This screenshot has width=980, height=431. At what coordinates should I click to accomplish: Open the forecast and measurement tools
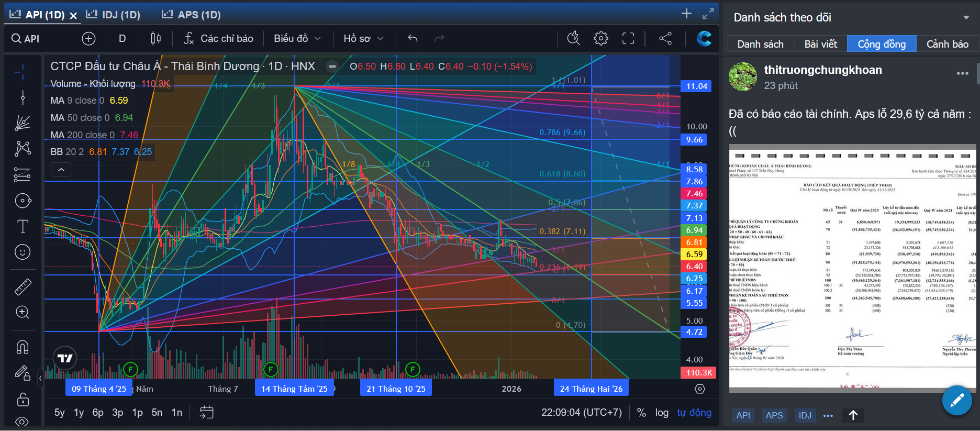tap(23, 174)
